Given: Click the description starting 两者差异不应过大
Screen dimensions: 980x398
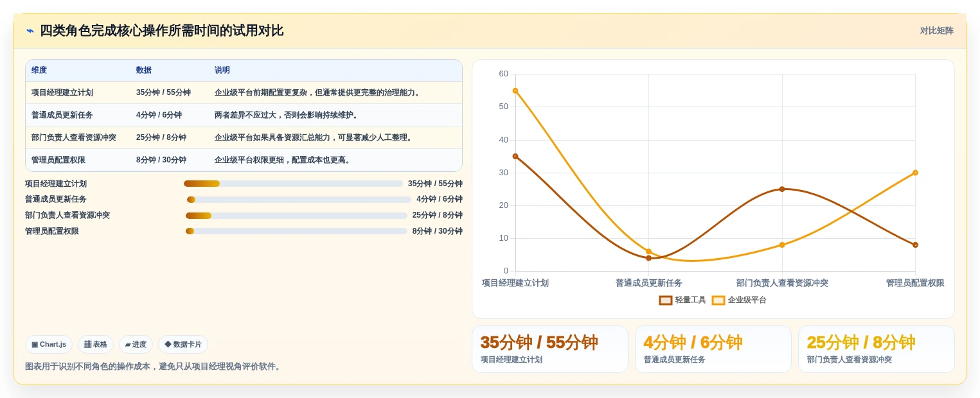Looking at the screenshot, I should point(287,115).
